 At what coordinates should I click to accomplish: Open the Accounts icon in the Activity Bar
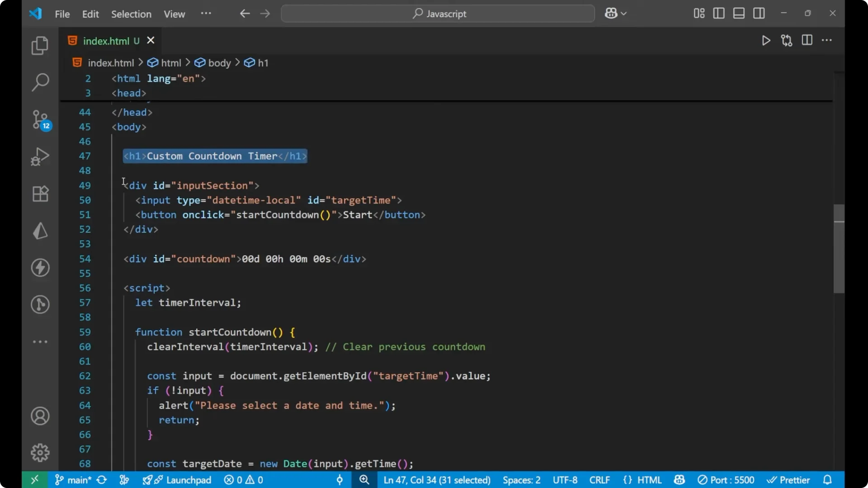pyautogui.click(x=40, y=416)
